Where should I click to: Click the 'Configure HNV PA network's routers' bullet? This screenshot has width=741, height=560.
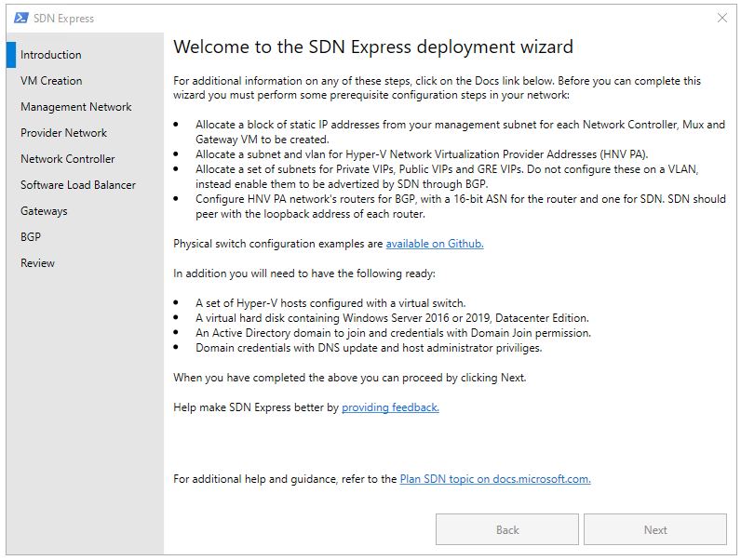[461, 207]
